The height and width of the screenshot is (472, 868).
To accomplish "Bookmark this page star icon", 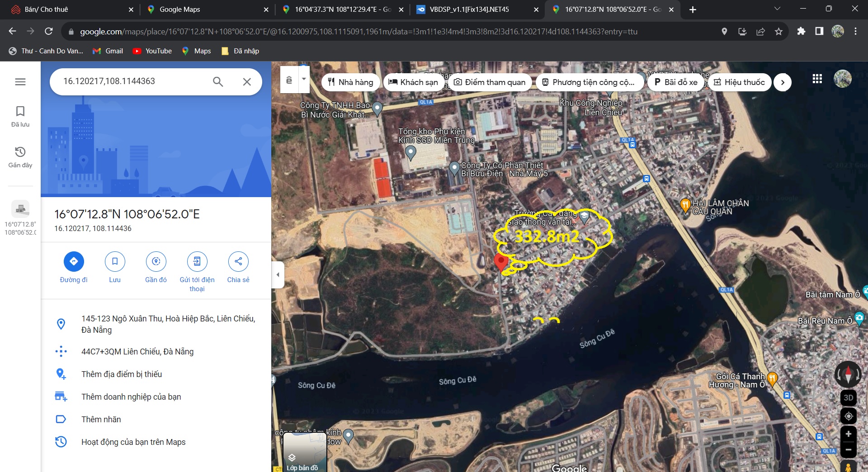I will (x=778, y=31).
